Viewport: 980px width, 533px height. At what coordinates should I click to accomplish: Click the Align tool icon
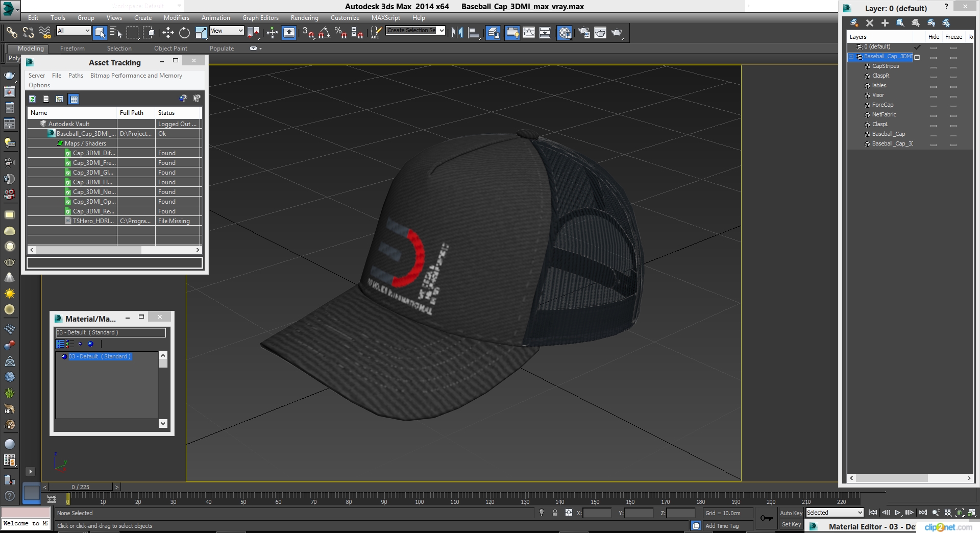click(474, 33)
